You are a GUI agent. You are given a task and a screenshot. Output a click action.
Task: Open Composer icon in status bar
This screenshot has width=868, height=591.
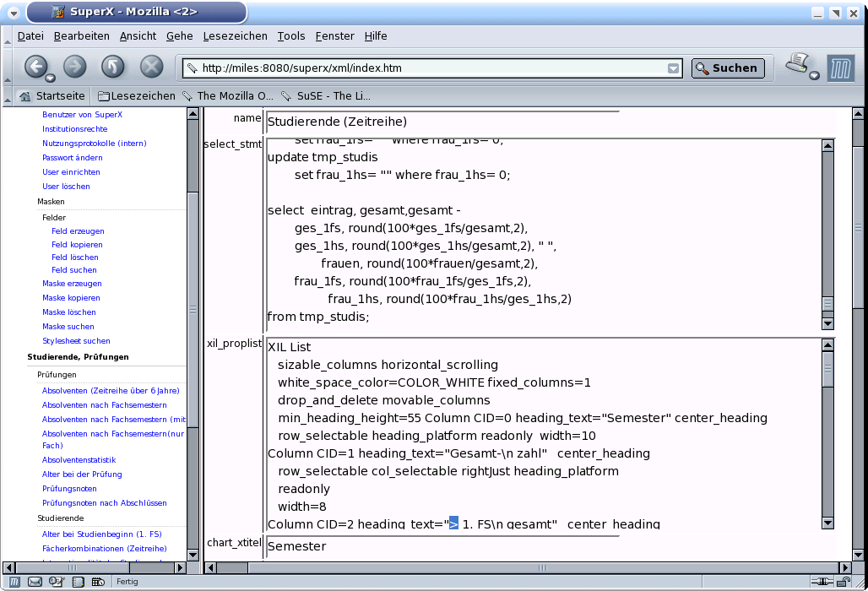point(57,582)
